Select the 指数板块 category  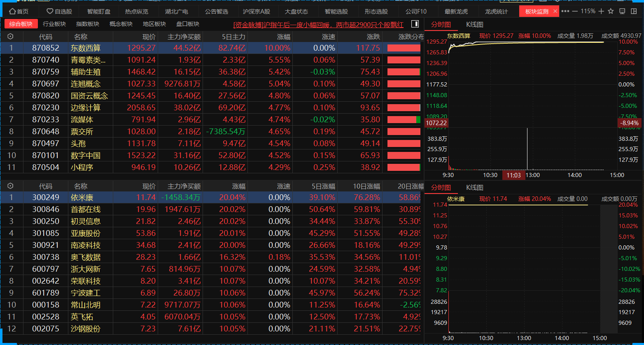tap(88, 24)
